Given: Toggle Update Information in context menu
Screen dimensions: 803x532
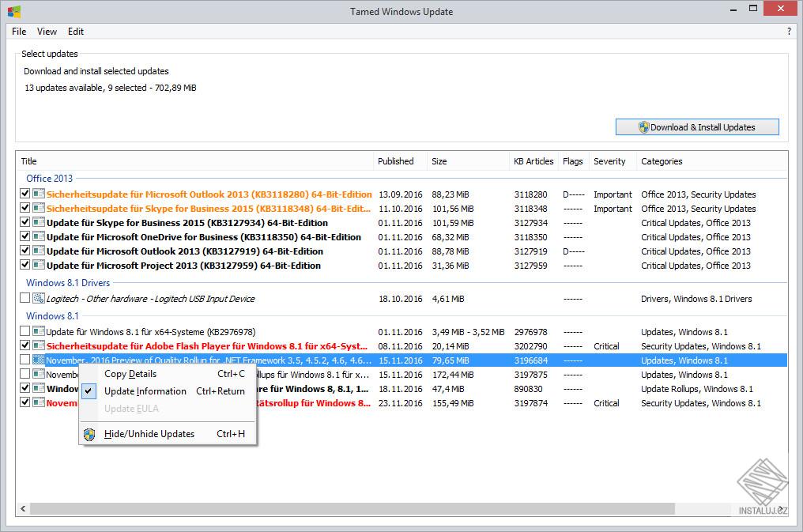Looking at the screenshot, I should point(168,391).
